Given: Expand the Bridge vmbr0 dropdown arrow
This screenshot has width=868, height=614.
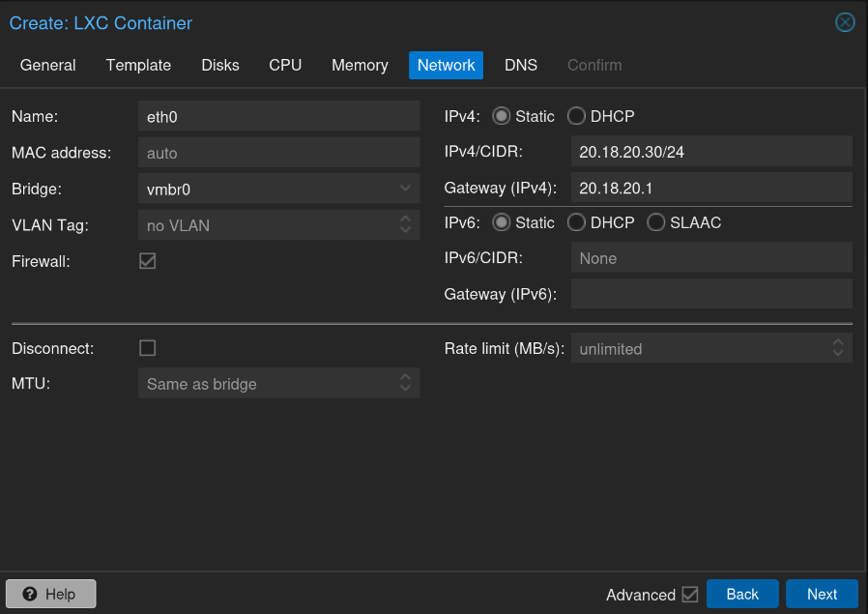Looking at the screenshot, I should tap(406, 189).
